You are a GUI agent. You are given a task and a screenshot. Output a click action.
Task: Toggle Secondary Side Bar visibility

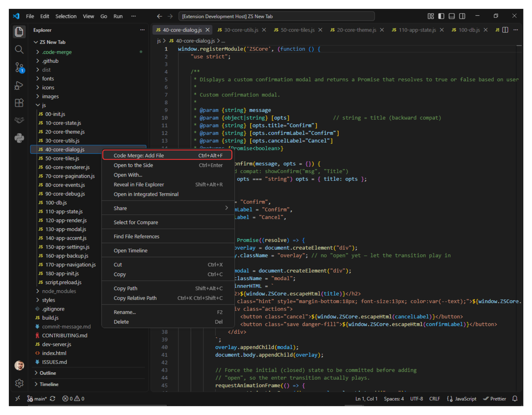(x=462, y=16)
